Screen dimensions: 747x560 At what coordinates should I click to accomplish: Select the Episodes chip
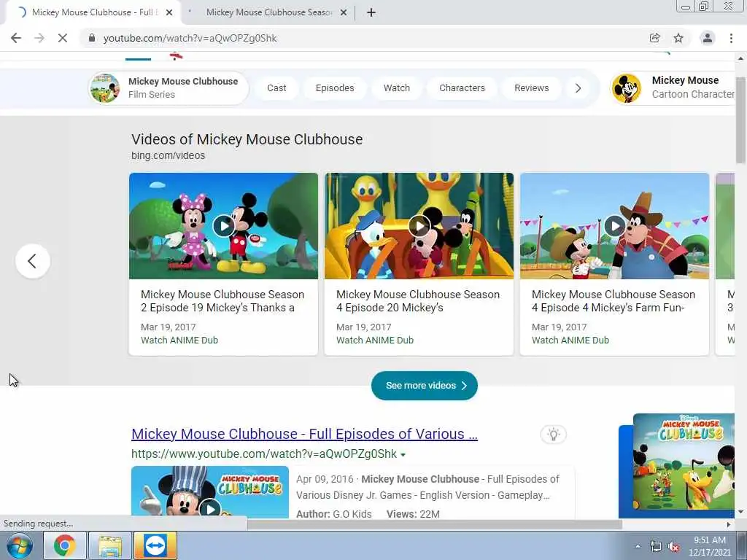pos(335,88)
